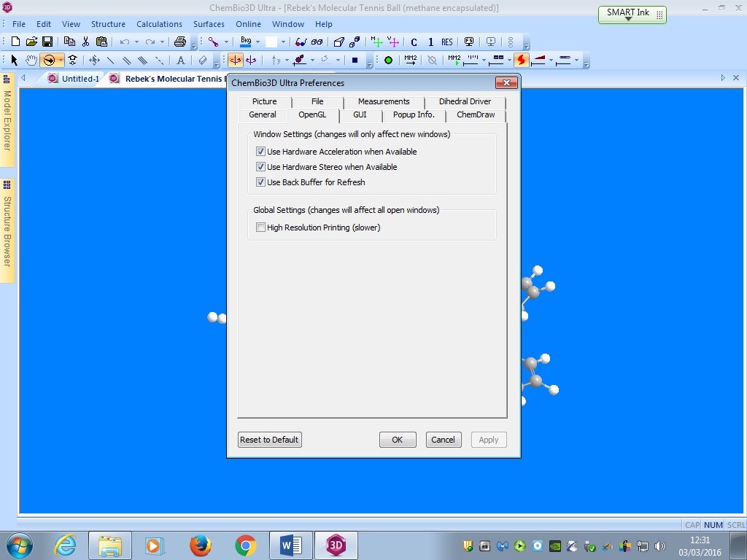This screenshot has width=747, height=560.
Task: Save using the floppy disk icon
Action: (x=47, y=42)
